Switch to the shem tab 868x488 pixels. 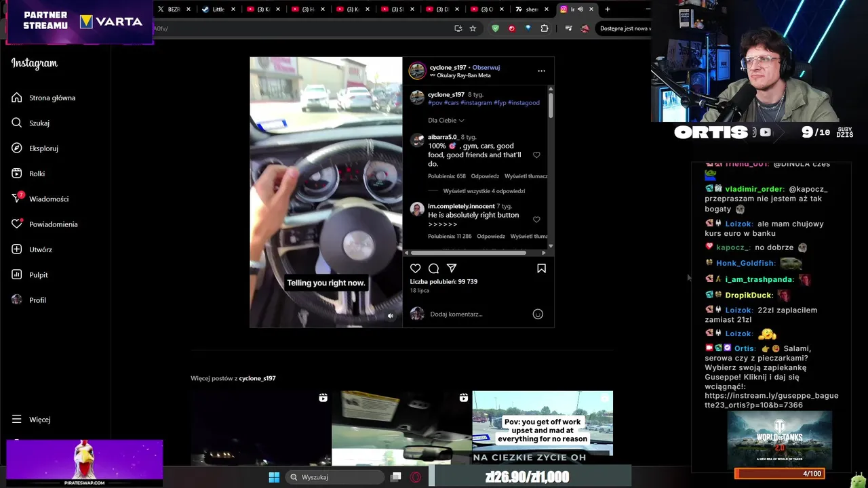pyautogui.click(x=531, y=9)
